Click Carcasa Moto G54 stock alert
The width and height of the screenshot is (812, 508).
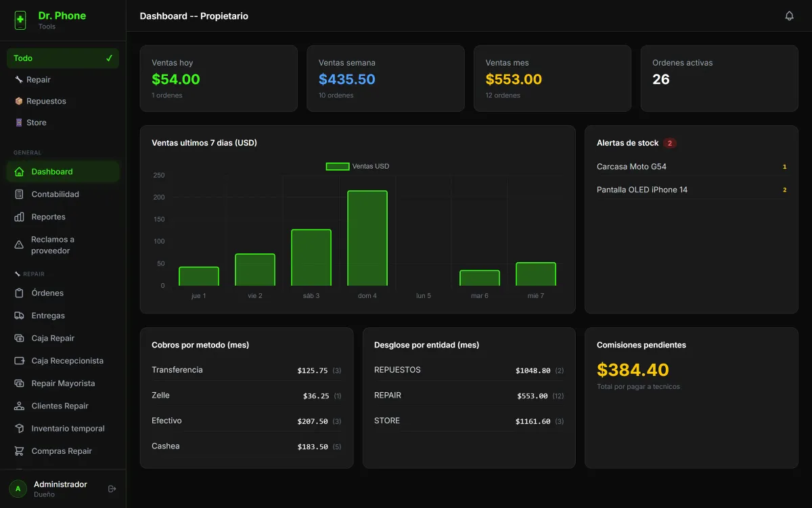[x=692, y=167]
